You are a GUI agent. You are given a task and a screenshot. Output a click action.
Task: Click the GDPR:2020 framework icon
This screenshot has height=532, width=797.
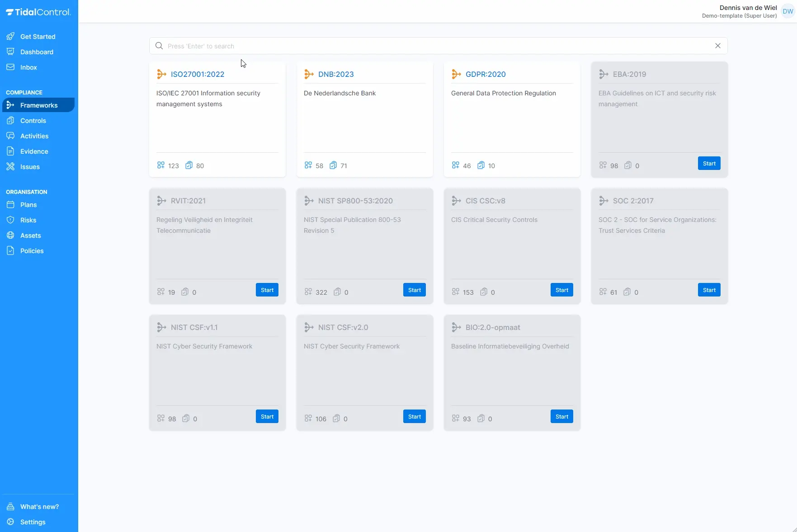click(456, 74)
